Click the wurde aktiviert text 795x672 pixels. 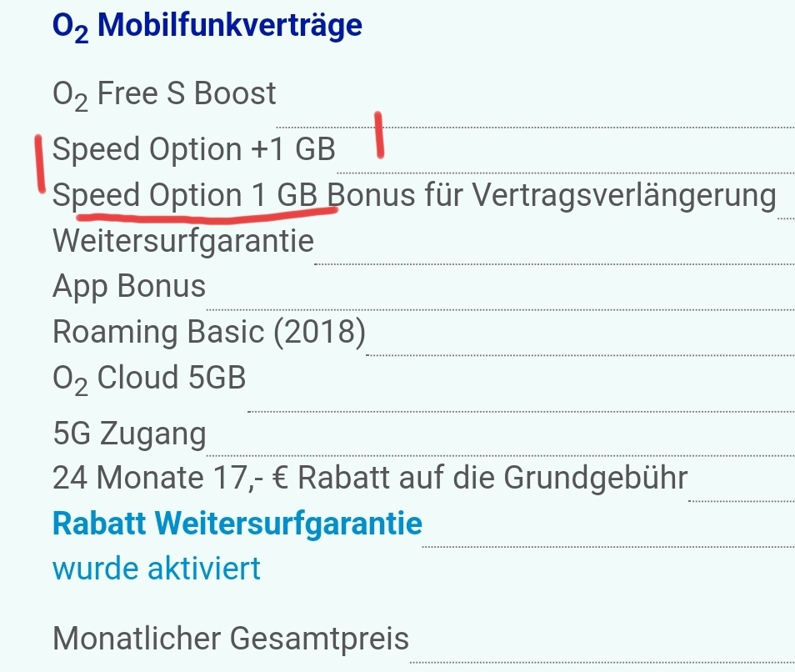[x=156, y=569]
